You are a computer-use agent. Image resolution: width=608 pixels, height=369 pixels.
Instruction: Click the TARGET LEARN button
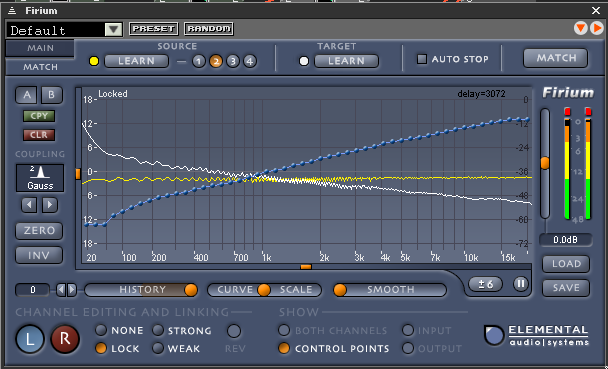coord(346,61)
